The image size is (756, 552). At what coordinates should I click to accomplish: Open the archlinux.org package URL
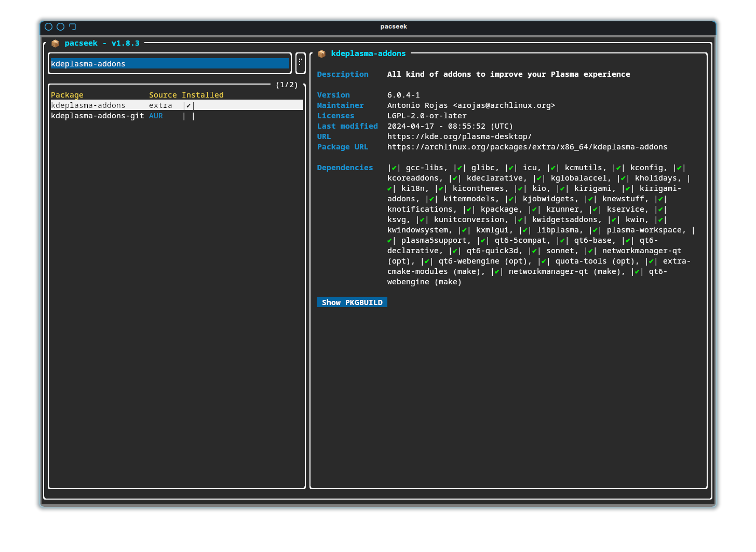(x=527, y=147)
